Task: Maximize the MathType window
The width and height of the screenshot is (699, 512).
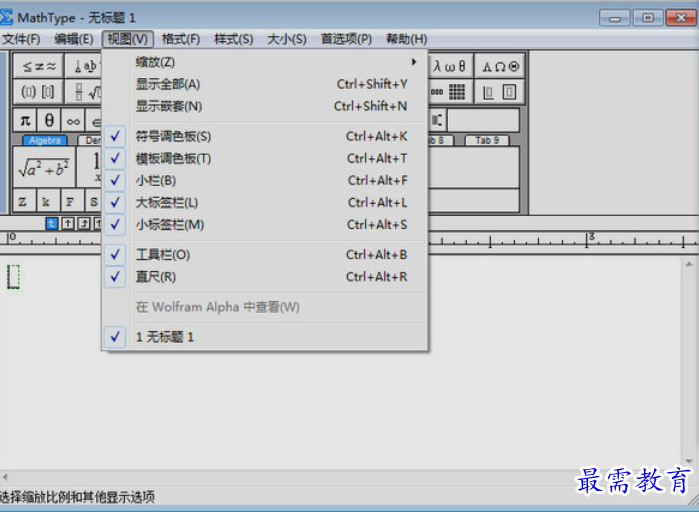Action: (x=647, y=18)
